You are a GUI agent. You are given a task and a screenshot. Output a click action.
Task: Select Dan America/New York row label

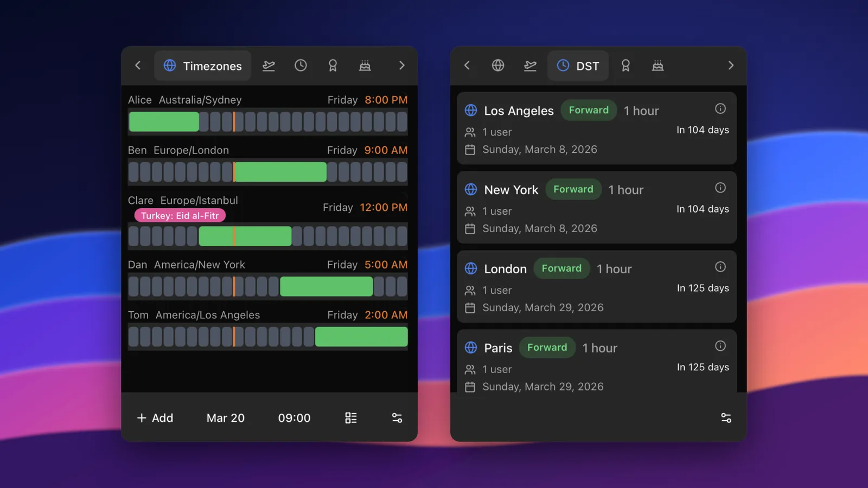[187, 265]
